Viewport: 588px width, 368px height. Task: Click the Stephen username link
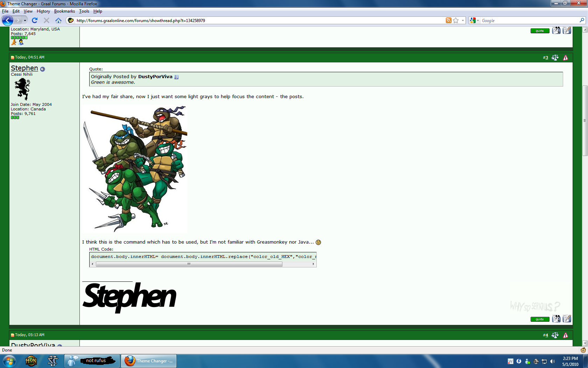click(x=24, y=68)
